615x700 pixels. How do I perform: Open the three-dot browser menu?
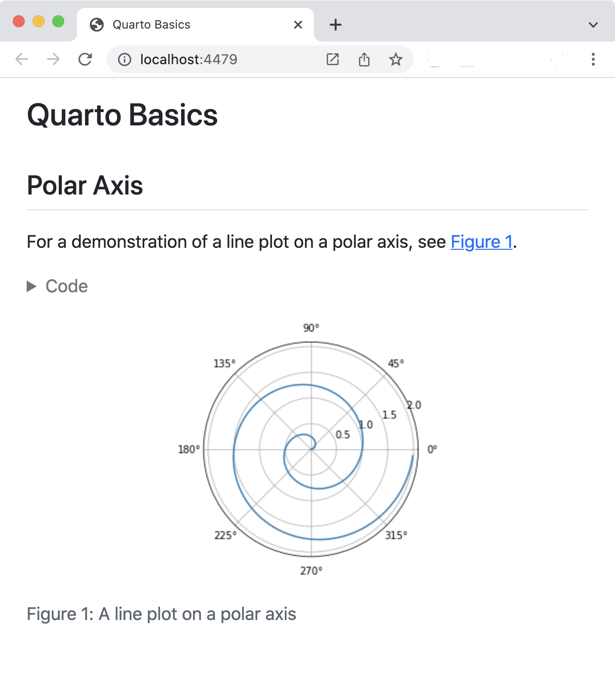coord(593,59)
